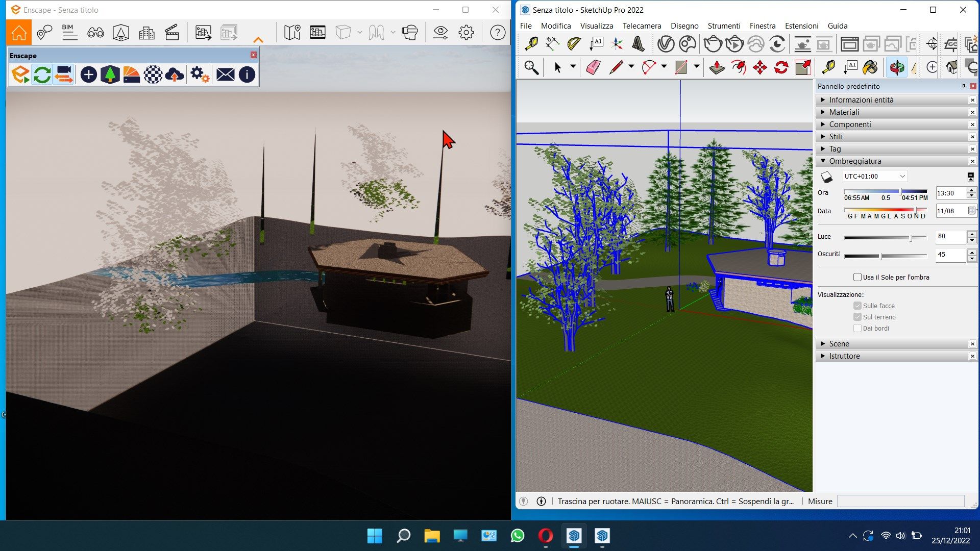Open the Telecamera menu
This screenshot has width=980, height=551.
642,26
